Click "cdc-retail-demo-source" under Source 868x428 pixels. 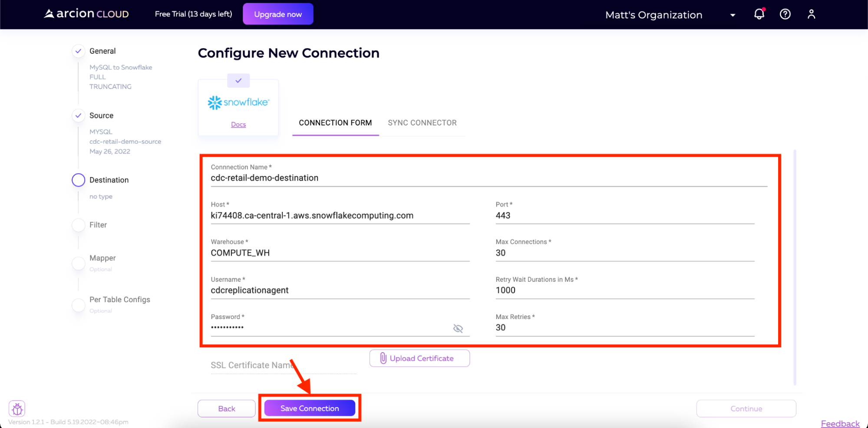coord(125,142)
